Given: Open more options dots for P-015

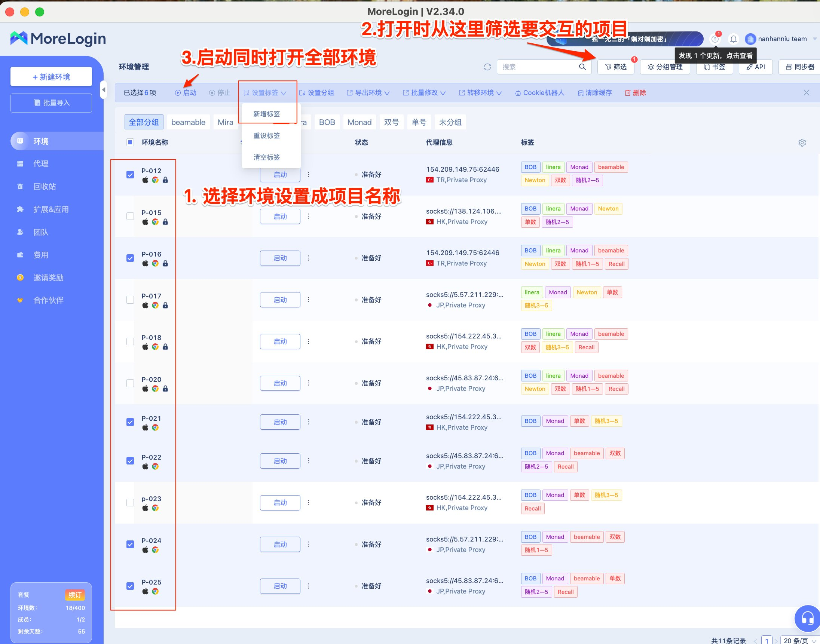Looking at the screenshot, I should [x=308, y=217].
